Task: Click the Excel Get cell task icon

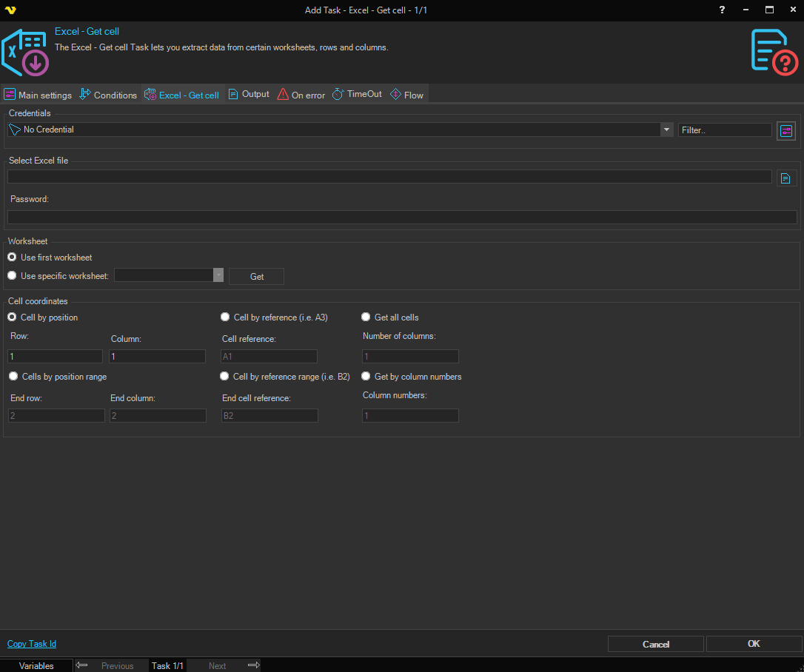Action: 25,53
